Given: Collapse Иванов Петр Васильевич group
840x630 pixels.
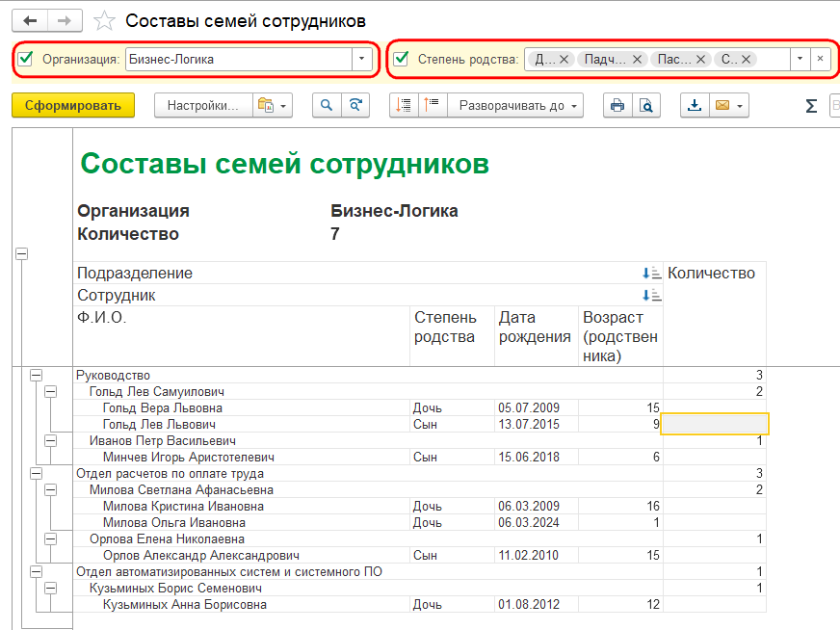Looking at the screenshot, I should coord(50,441).
